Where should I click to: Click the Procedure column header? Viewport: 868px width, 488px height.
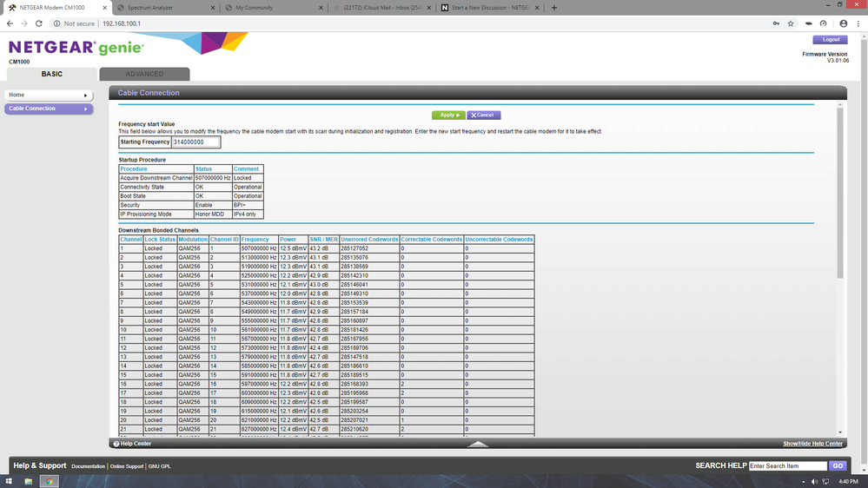pyautogui.click(x=156, y=169)
